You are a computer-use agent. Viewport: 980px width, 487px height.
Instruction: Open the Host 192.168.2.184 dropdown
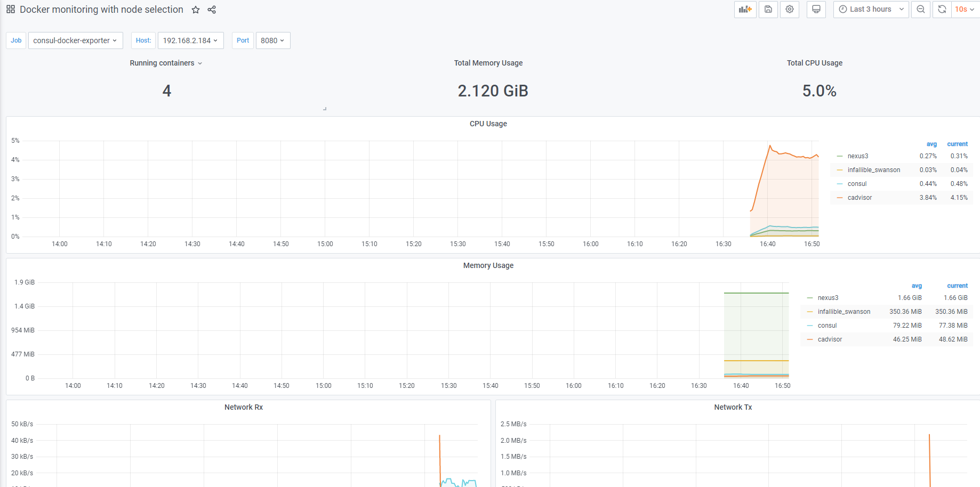[190, 40]
